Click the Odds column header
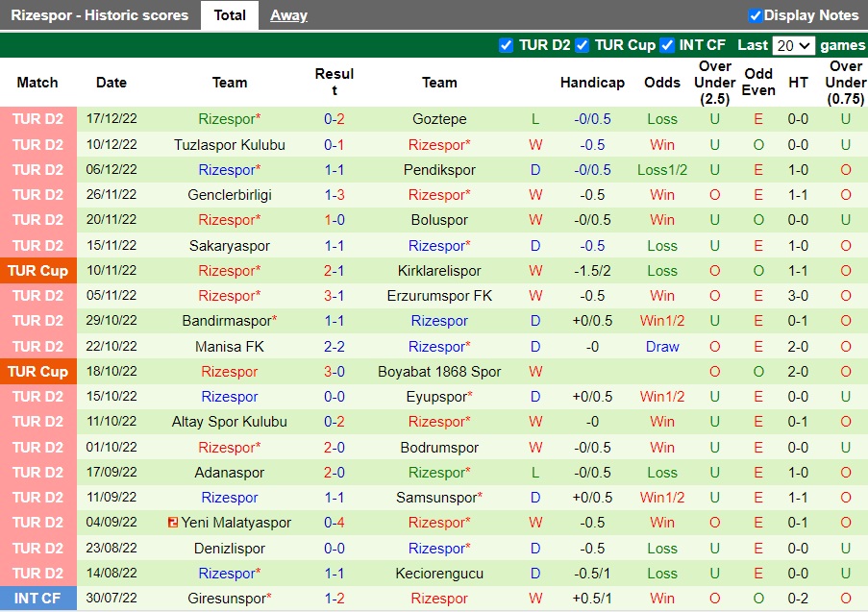This screenshot has width=868, height=612. 662,83
